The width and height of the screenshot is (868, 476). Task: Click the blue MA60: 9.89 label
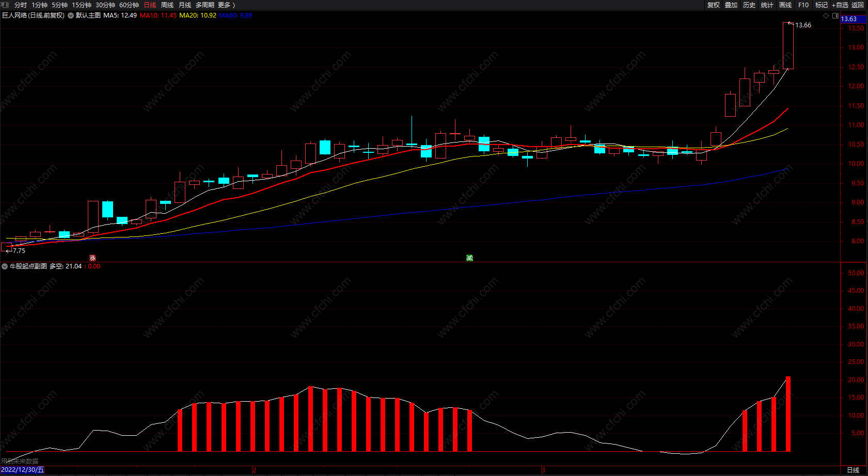(235, 15)
